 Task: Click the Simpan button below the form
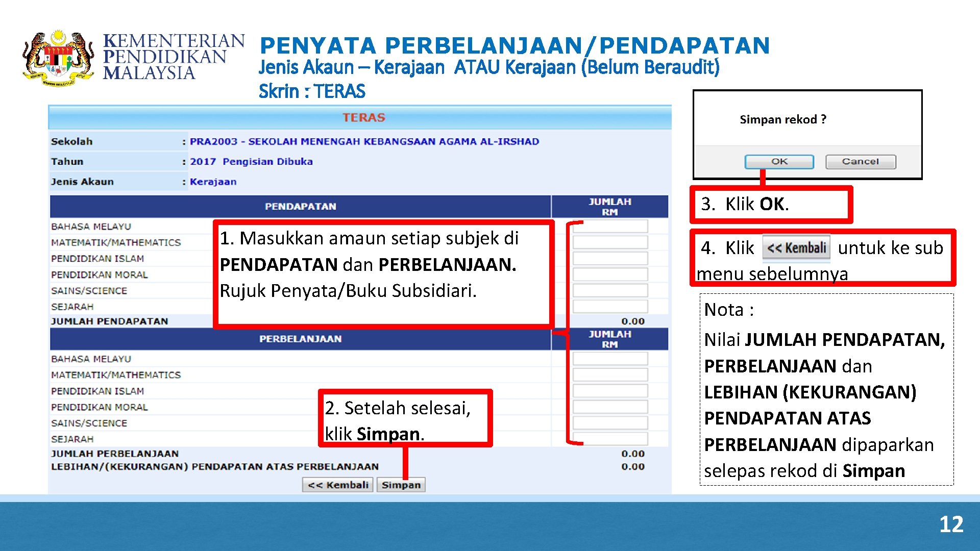click(401, 485)
